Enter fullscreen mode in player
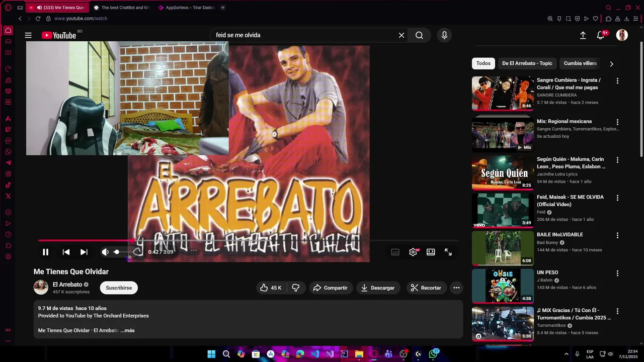Image resolution: width=644 pixels, height=362 pixels. (448, 252)
